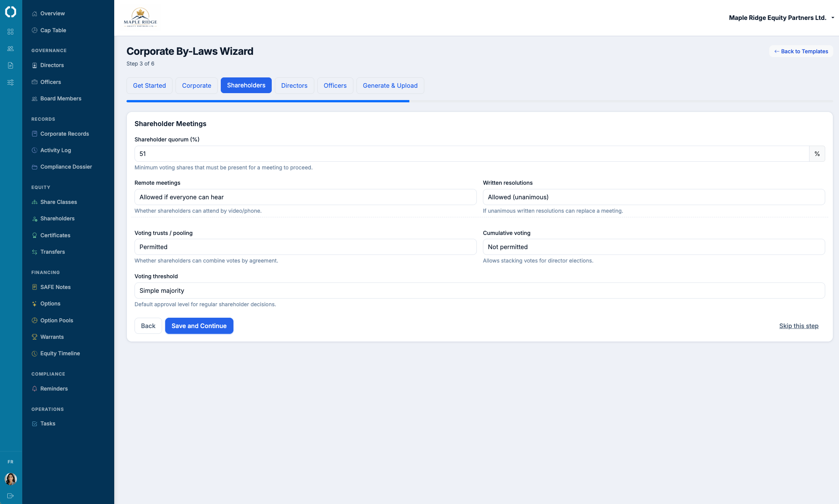Screen dimensions: 839x504
Task: Click the SAFE Notes document icon
Action: pos(34,287)
